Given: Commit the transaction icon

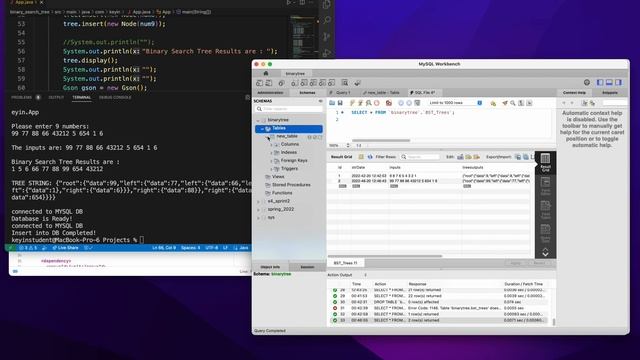Looking at the screenshot, I should pos(401,103).
